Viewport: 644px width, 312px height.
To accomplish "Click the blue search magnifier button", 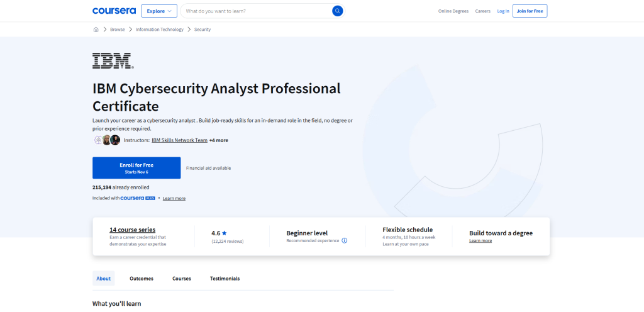I will (337, 11).
